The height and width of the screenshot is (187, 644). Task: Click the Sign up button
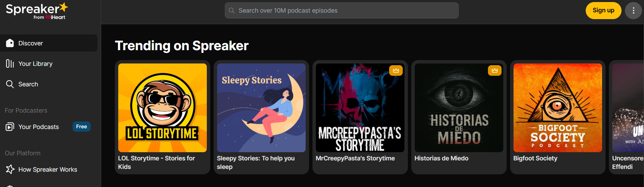(x=603, y=11)
